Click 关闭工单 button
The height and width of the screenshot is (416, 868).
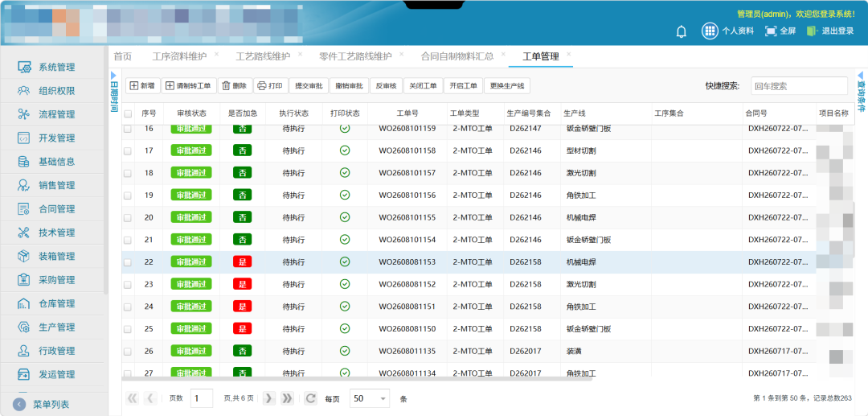coord(424,86)
